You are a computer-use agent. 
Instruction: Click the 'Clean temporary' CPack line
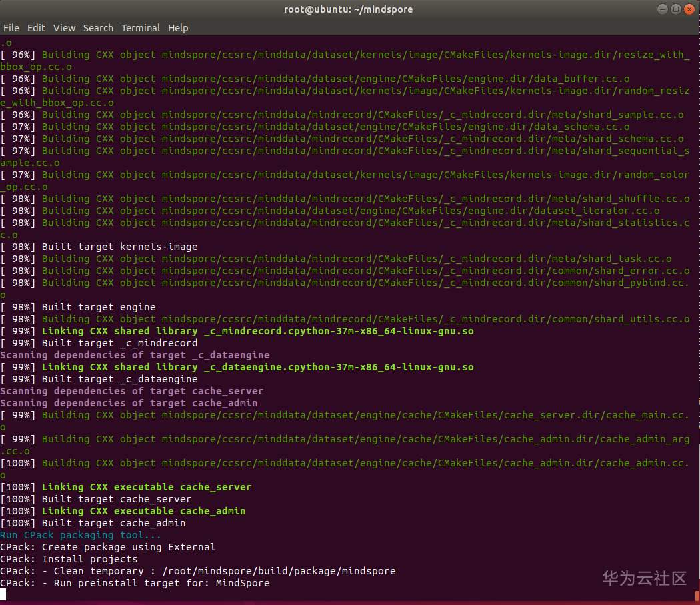pos(198,571)
